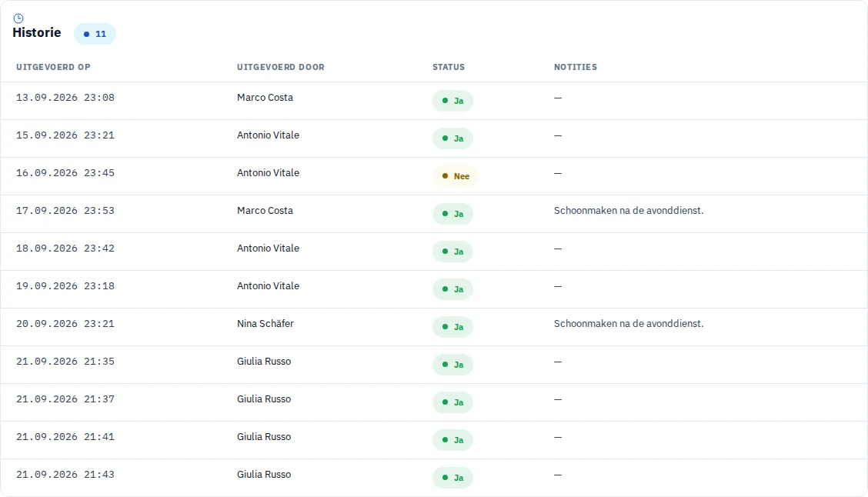
Task: Select the date 21.09.2026 21:35
Action: click(65, 362)
